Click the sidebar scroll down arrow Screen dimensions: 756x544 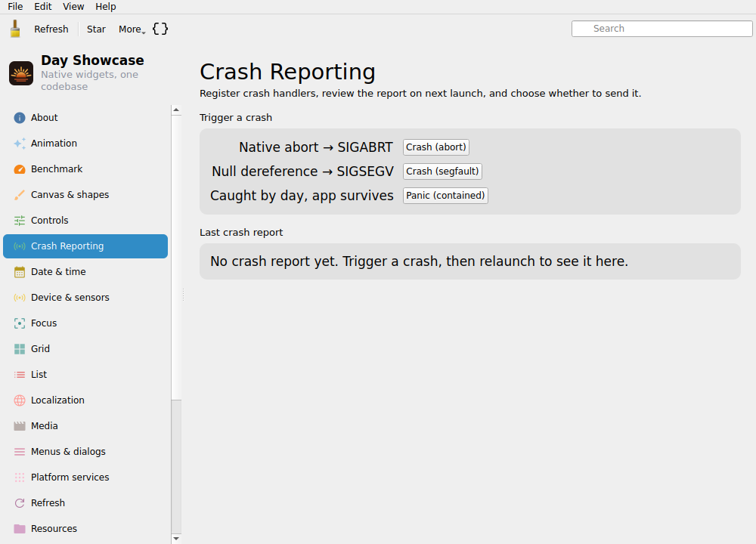pos(176,538)
